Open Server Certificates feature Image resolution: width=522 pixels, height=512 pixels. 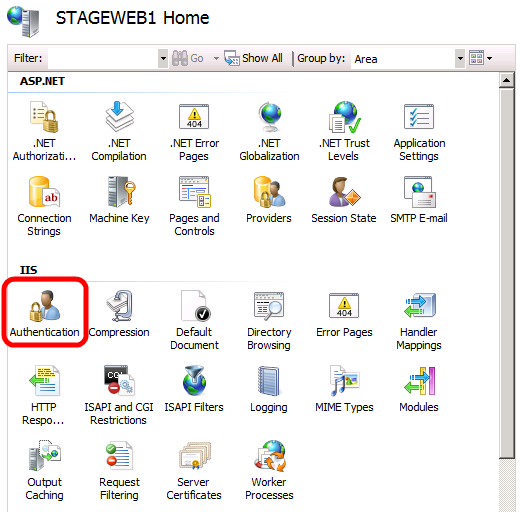coord(194,470)
